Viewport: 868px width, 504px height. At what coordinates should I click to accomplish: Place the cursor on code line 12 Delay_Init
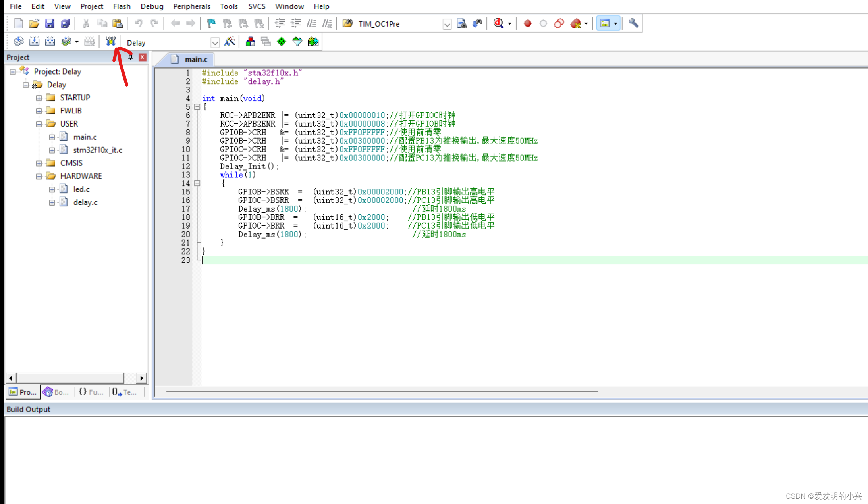pos(249,166)
